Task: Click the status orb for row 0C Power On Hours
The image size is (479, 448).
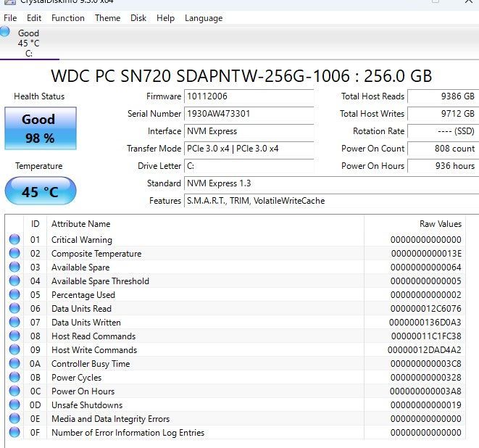Action: pyautogui.click(x=14, y=391)
